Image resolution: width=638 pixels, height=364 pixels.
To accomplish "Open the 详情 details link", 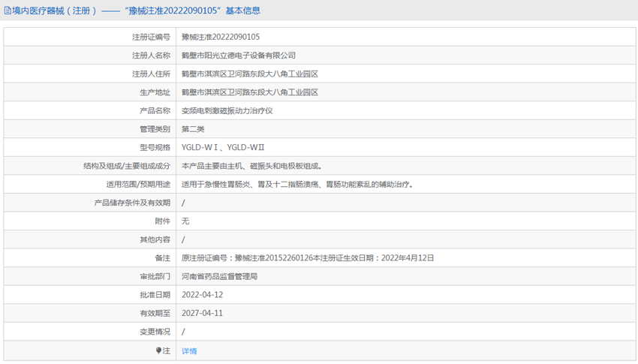I will coord(189,350).
